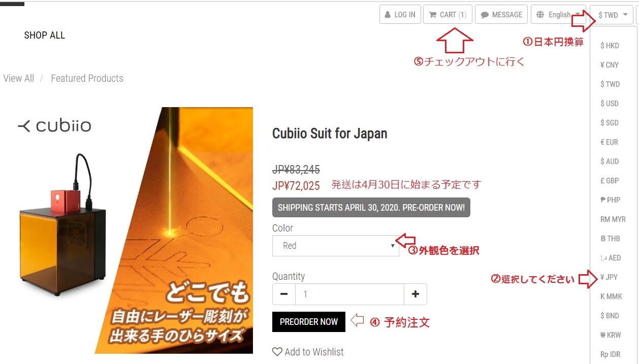Screen dimensions: 639x364
Task: Open the Color select box showing Red
Action: coord(335,246)
